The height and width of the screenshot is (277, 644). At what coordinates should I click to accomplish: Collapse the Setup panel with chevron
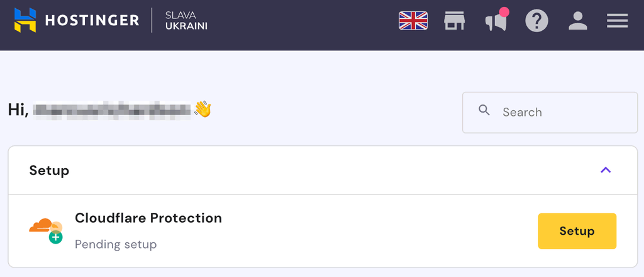(x=606, y=170)
